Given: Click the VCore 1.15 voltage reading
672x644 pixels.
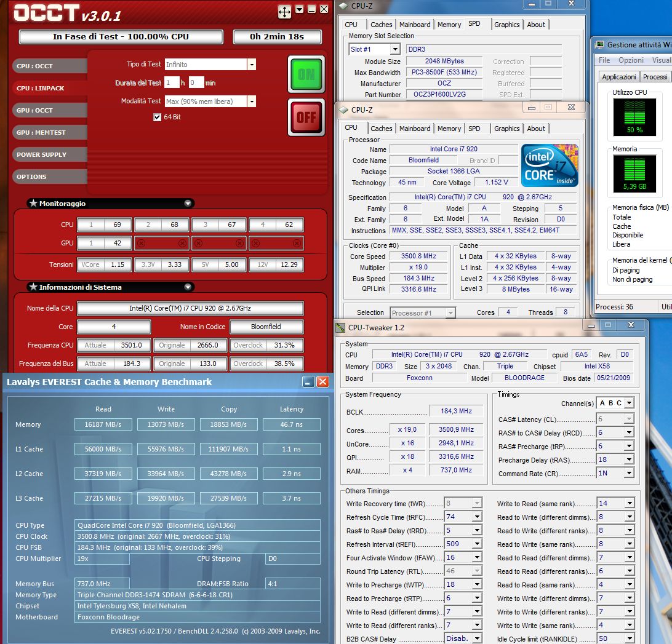Looking at the screenshot, I should click(118, 264).
